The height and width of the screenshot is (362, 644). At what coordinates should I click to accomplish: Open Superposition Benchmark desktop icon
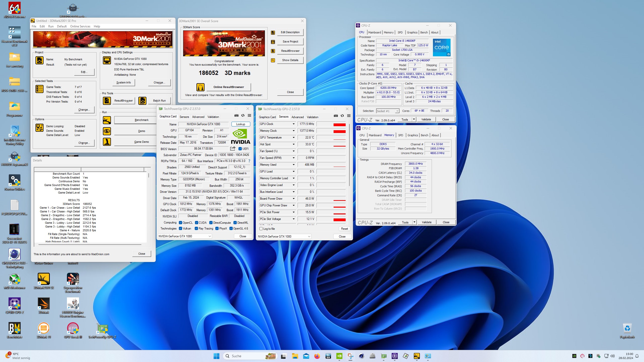[x=73, y=283]
